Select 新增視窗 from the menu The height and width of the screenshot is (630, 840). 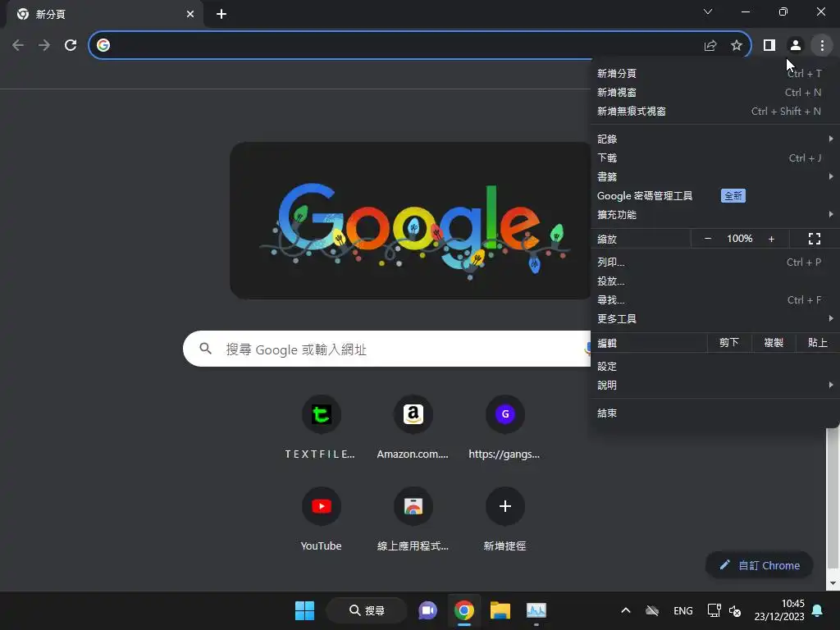pos(714,92)
